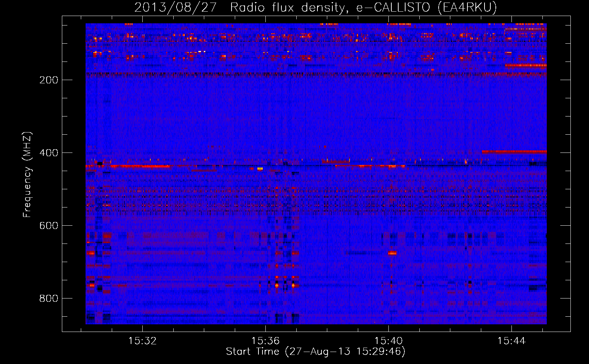Click the '15:40' time tick label
Screen dimensions: 589x364
[388, 341]
